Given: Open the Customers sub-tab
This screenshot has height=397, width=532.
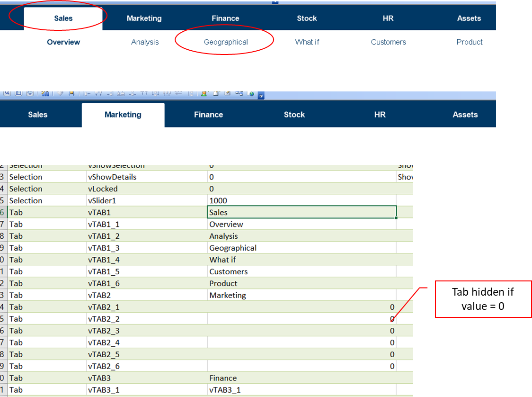Looking at the screenshot, I should pos(389,42).
